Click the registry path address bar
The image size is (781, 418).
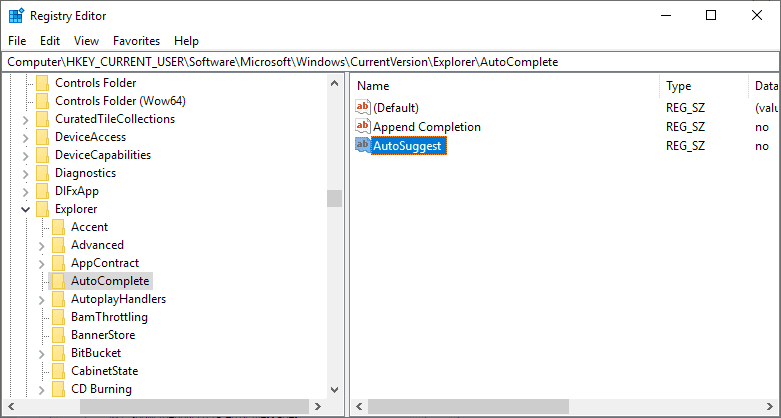tap(390, 62)
